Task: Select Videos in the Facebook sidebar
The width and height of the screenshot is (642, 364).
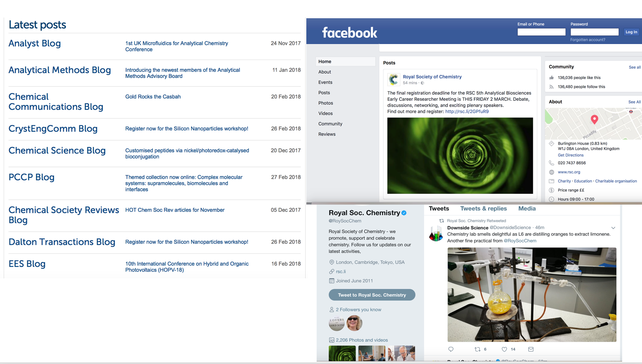Action: (325, 113)
